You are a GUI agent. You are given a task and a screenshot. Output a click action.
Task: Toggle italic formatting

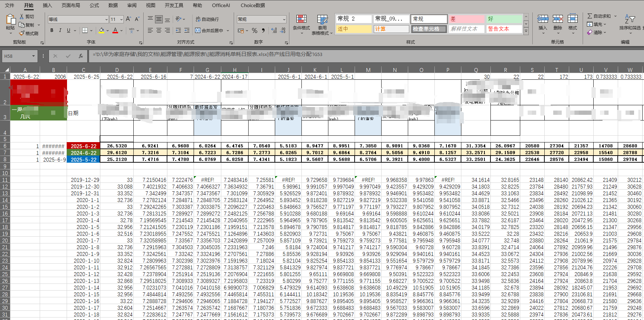pos(60,30)
